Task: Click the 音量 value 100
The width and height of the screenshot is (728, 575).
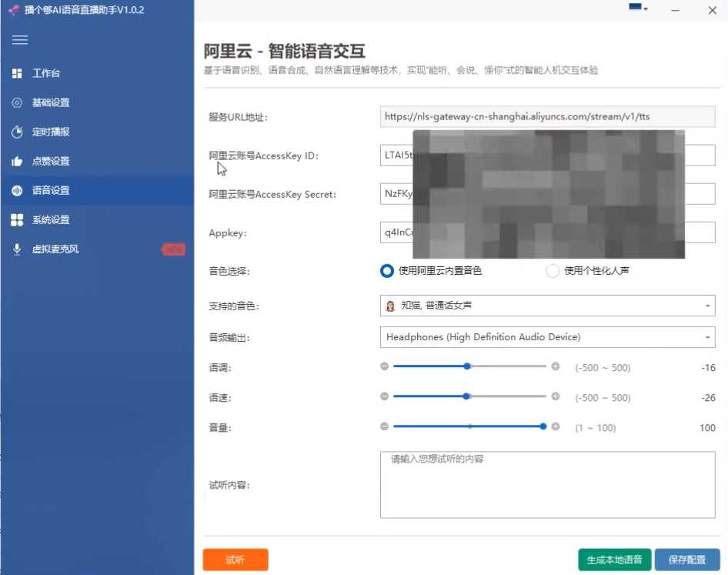Action: (707, 428)
